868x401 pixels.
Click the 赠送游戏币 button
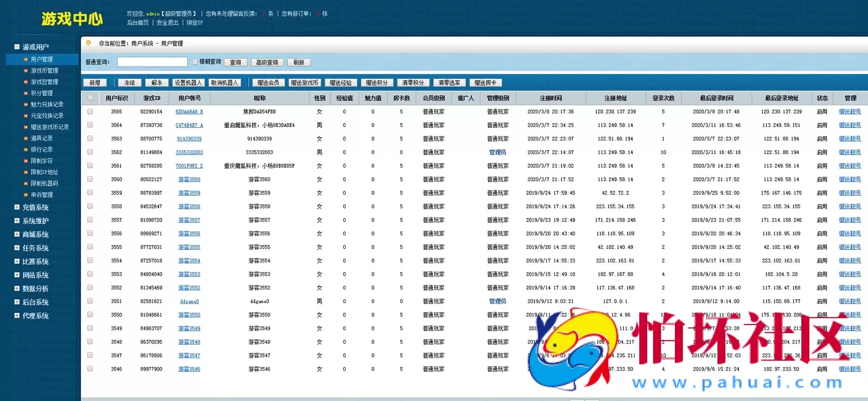pos(304,83)
